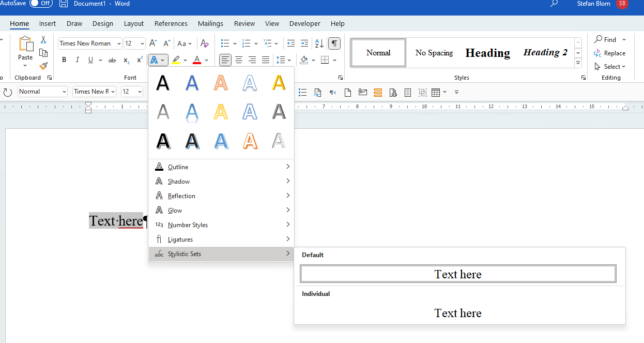
Task: Switch to the Developer tab
Action: (304, 23)
